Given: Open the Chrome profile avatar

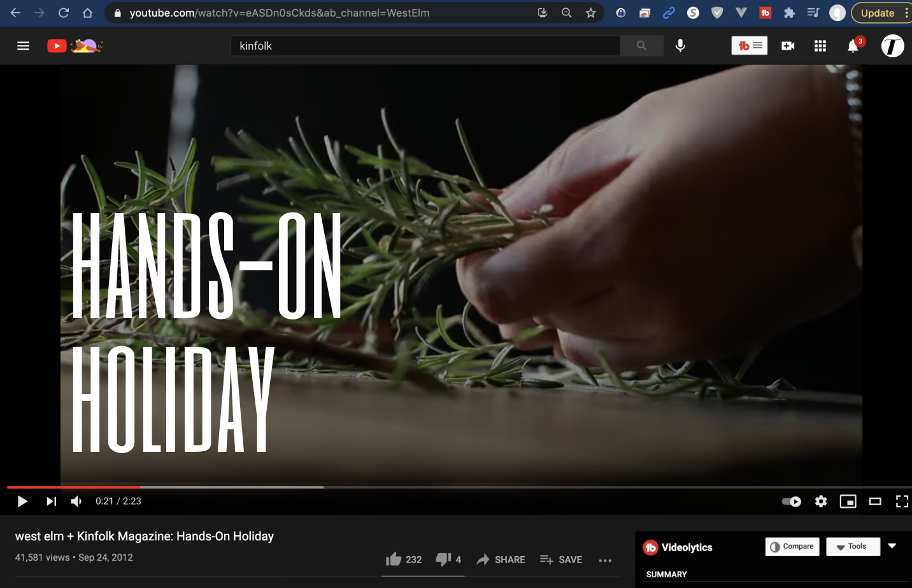Looking at the screenshot, I should click(x=837, y=13).
